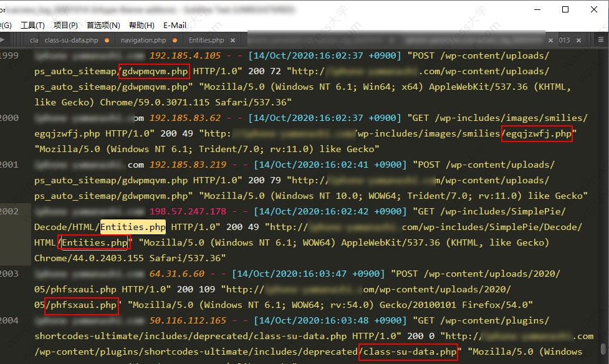
Task: Open the 工具(T) menu
Action: (x=32, y=25)
